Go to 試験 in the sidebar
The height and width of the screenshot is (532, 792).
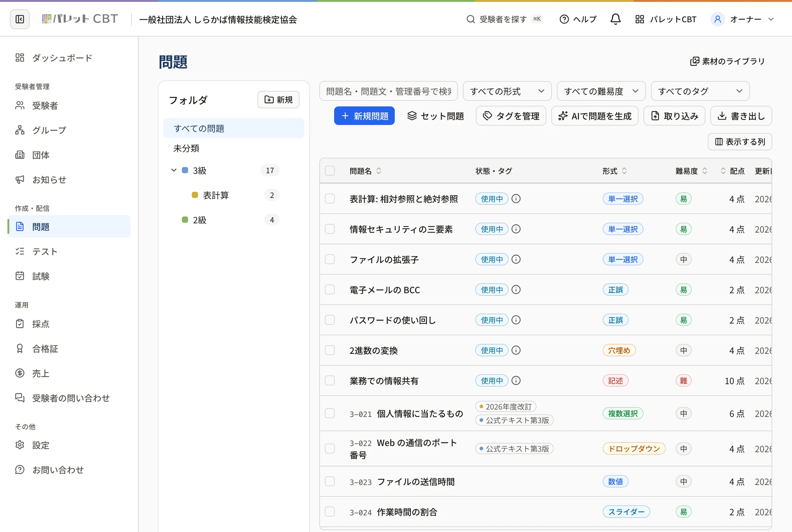click(x=69, y=276)
